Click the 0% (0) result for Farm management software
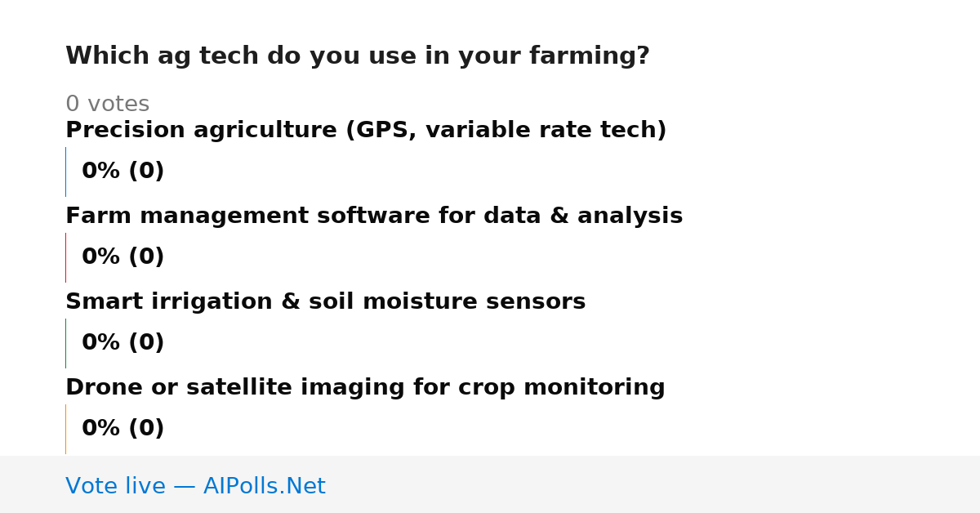980x513 pixels. click(122, 257)
